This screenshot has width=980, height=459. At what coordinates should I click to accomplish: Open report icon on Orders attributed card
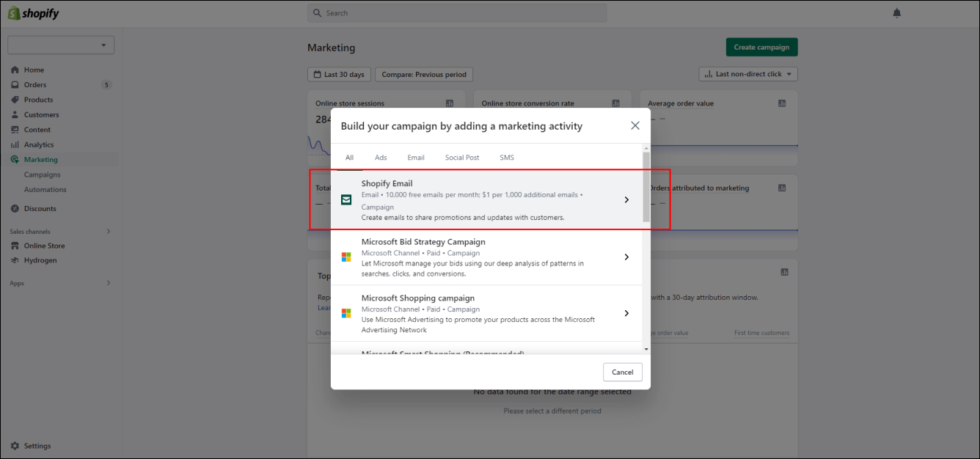point(782,188)
